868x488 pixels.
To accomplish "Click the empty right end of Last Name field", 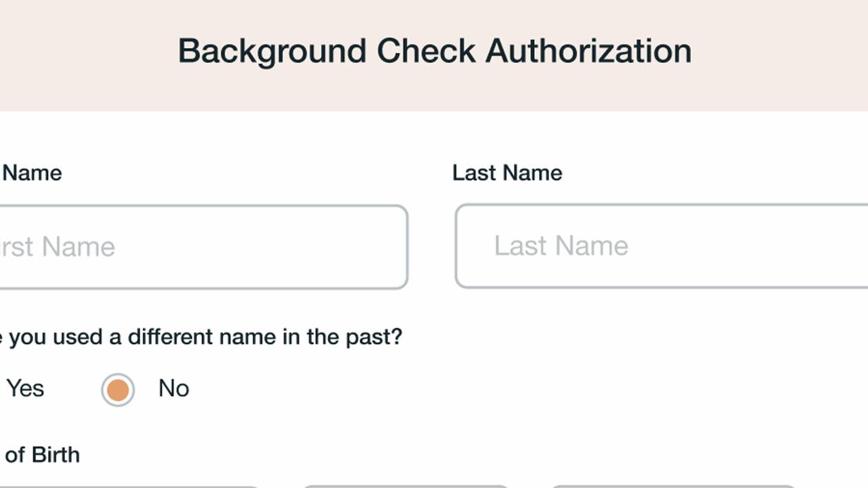I will pyautogui.click(x=812, y=246).
